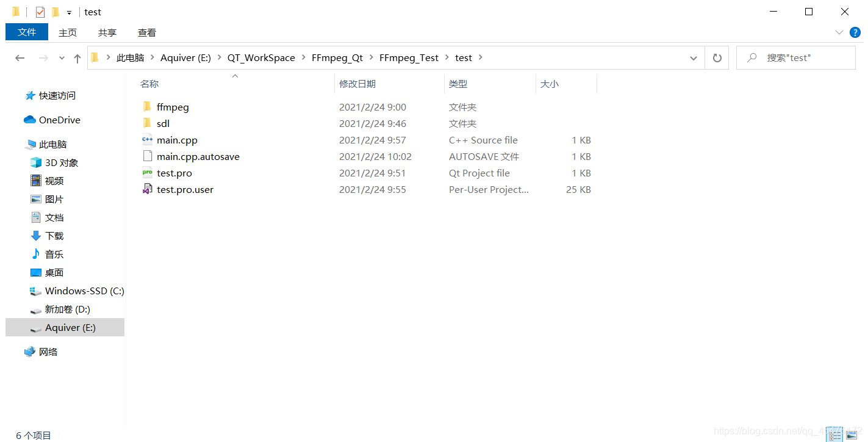
Task: Select the main.cpp C++ source file
Action: coord(177,140)
